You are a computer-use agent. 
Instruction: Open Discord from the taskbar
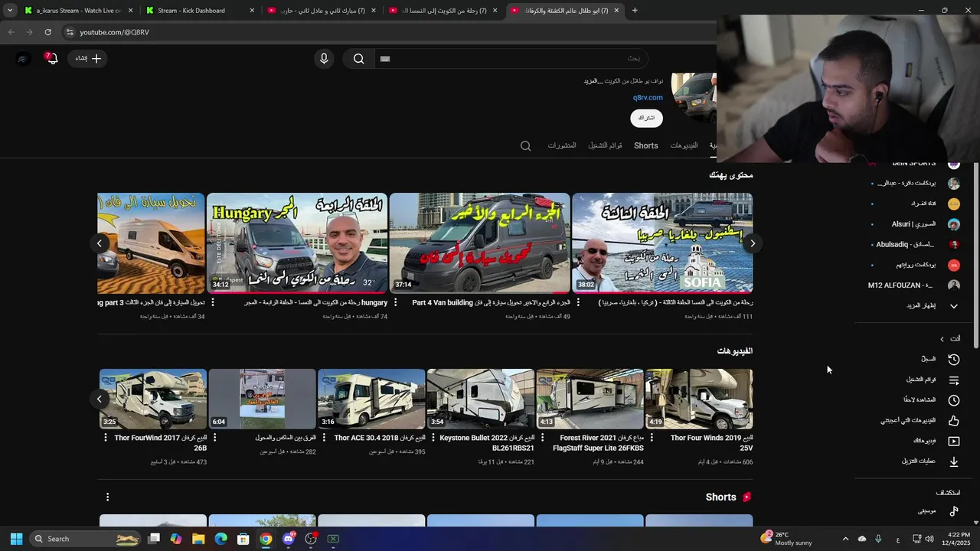click(x=288, y=539)
